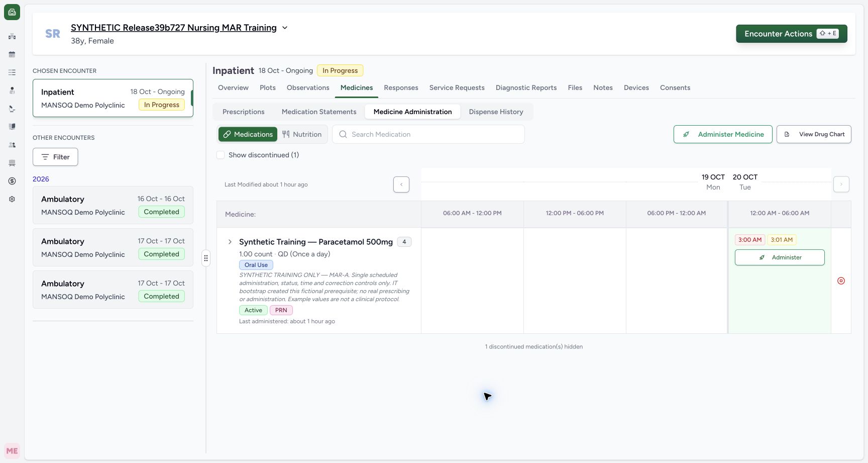Switch to the Medications toggle

[248, 134]
